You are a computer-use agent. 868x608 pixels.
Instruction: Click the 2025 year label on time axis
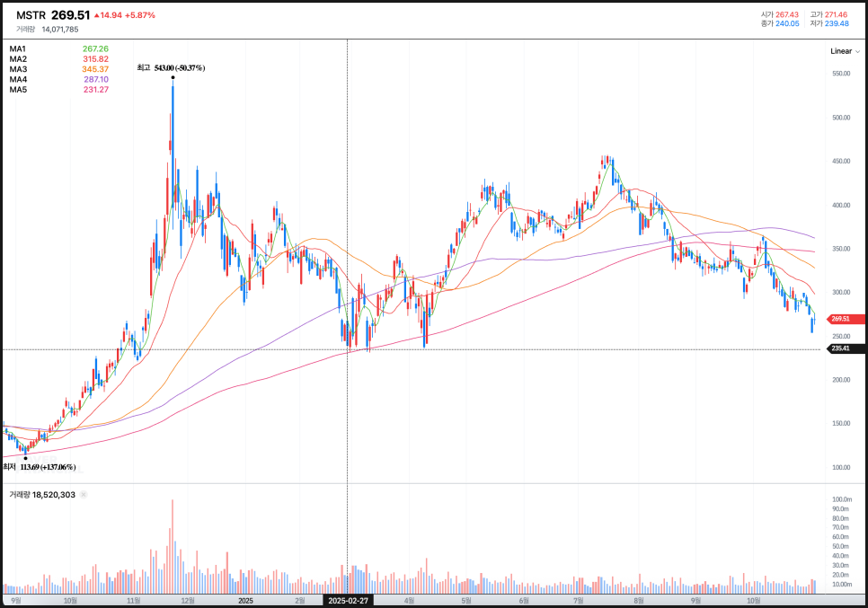[246, 599]
